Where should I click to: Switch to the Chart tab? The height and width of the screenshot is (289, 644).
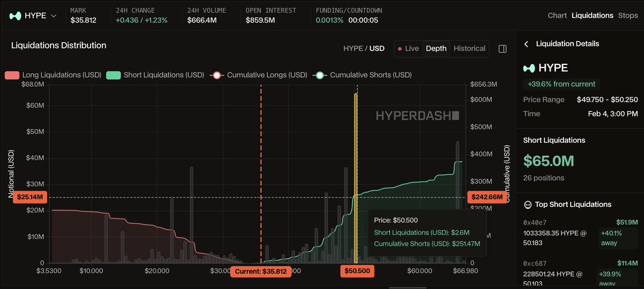point(557,16)
